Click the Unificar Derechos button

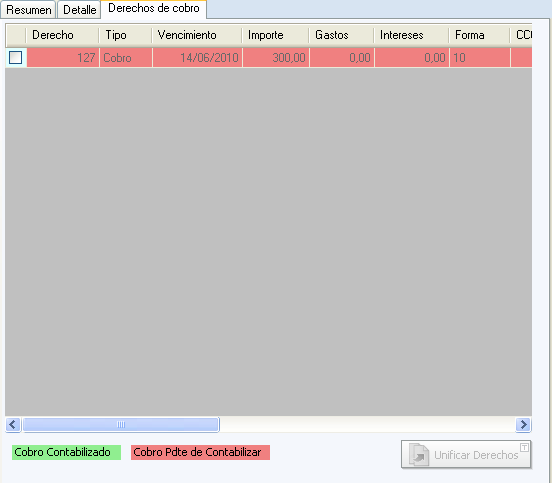466,454
